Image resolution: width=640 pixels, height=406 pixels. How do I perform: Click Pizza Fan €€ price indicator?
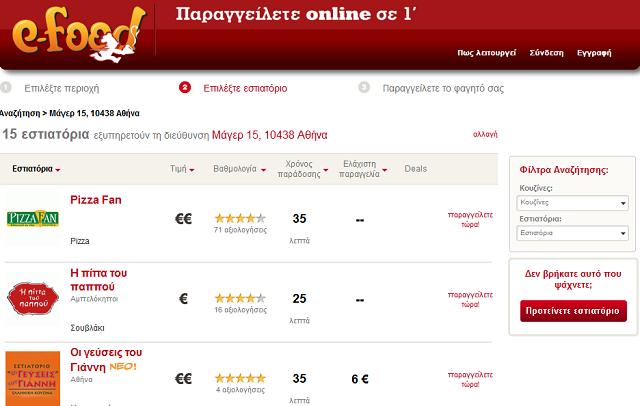183,219
